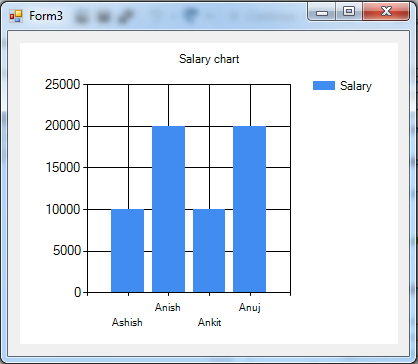The width and height of the screenshot is (418, 364).
Task: Click the Ankit axis label
Action: tap(209, 322)
